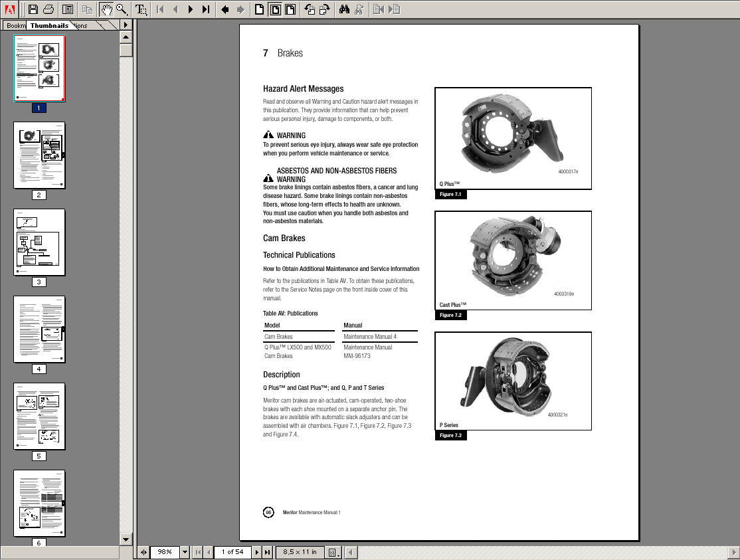Viewport: 740px width, 560px height.
Task: Select the Hand tool
Action: pyautogui.click(x=106, y=9)
